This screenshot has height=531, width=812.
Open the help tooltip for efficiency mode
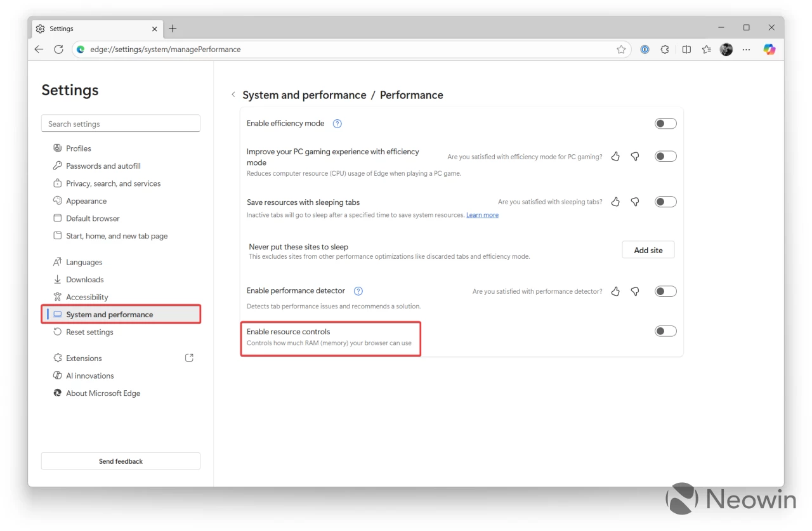click(x=337, y=123)
